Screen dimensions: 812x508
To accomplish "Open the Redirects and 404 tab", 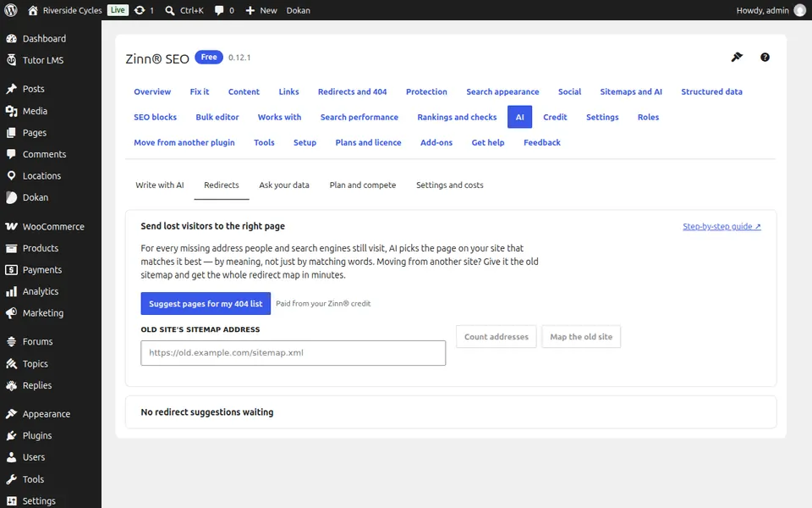I will click(352, 91).
